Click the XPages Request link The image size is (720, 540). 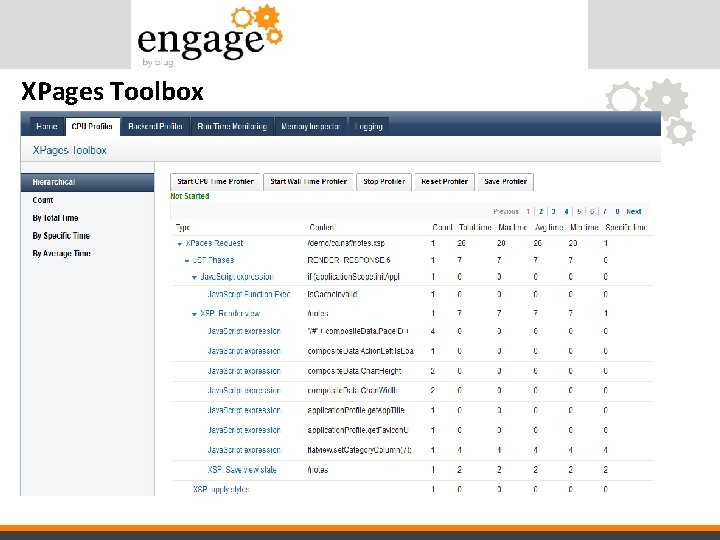coord(214,243)
